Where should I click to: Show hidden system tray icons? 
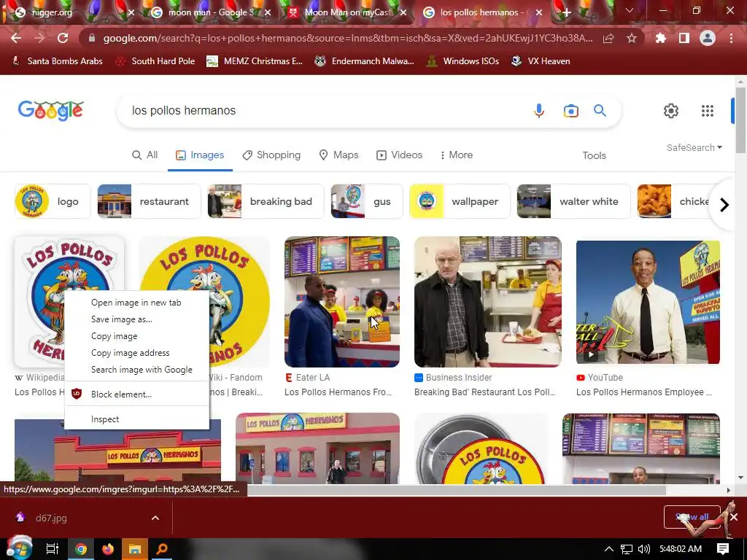click(x=608, y=549)
